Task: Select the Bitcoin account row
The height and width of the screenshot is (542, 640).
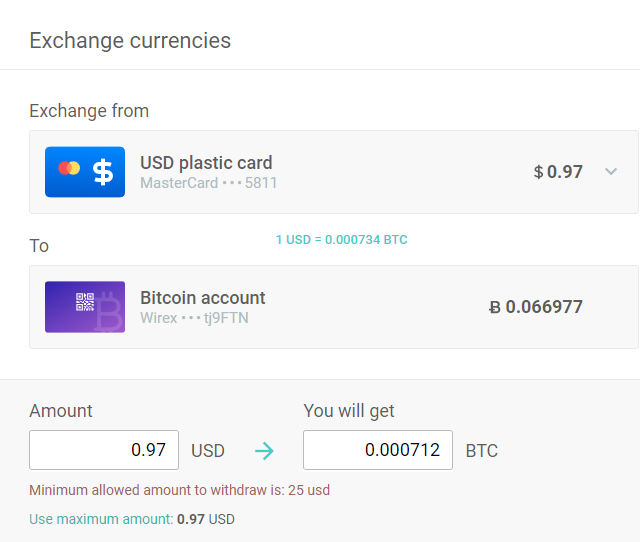Action: [333, 307]
